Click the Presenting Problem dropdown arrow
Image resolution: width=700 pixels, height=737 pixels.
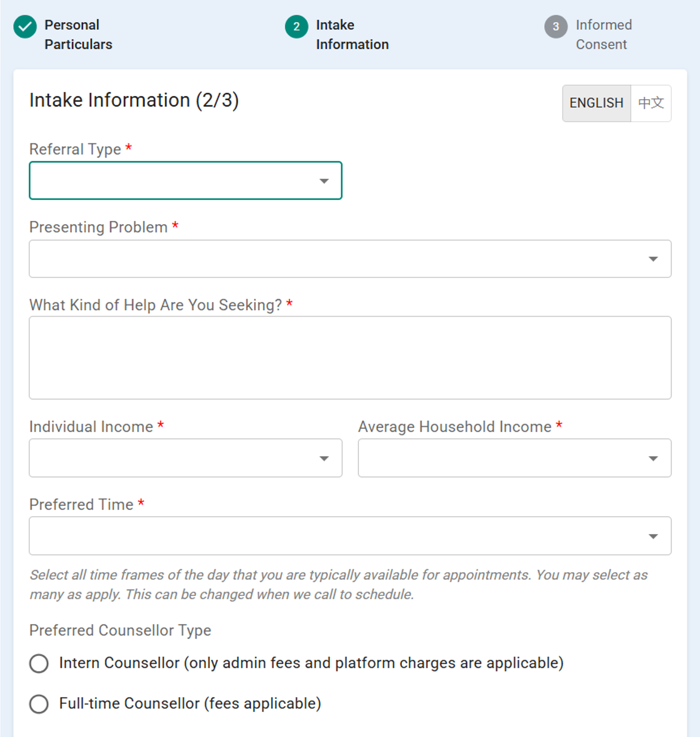(653, 259)
